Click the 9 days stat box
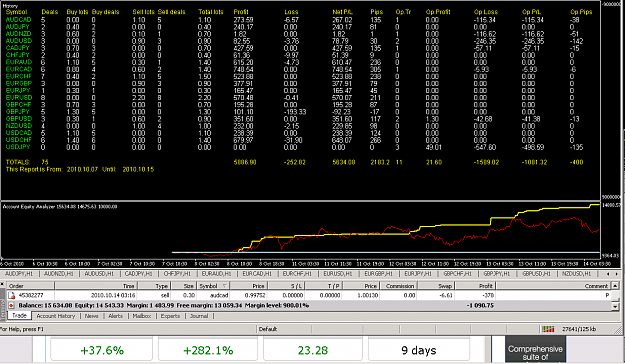Viewport: 625px width, 364px height. [419, 350]
